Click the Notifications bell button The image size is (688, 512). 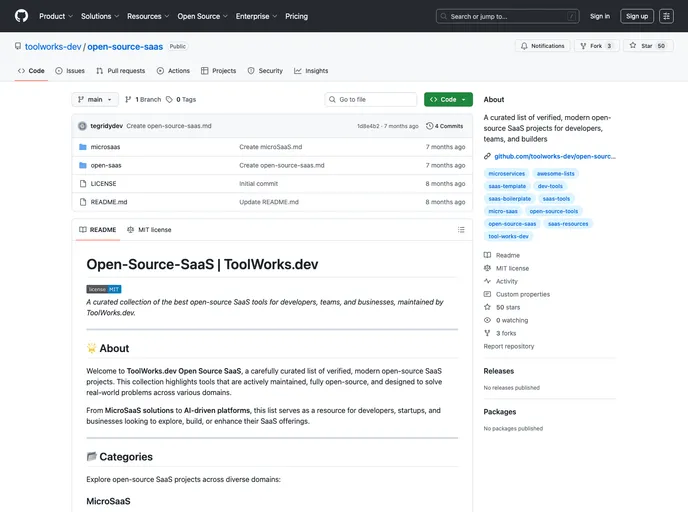543,46
